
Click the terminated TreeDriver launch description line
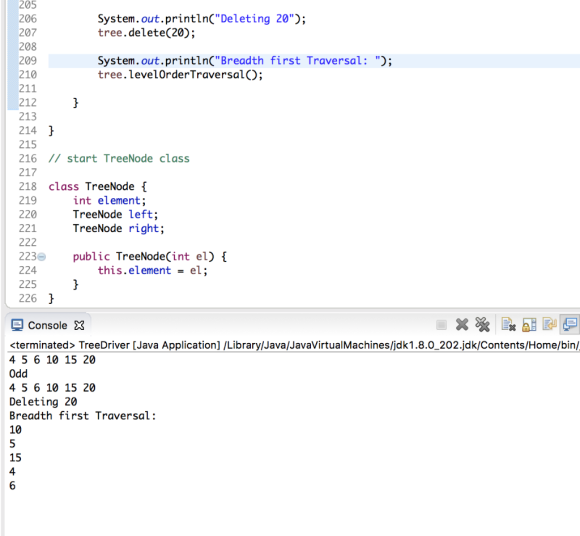click(294, 345)
